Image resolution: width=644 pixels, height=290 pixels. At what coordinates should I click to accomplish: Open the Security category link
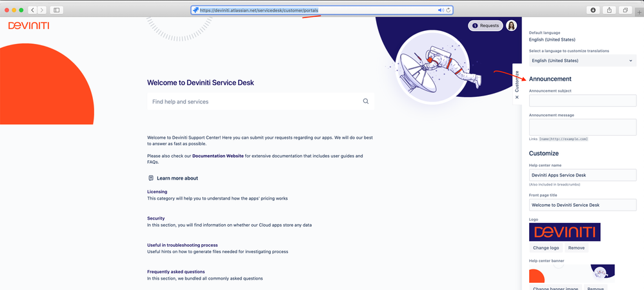click(x=156, y=218)
